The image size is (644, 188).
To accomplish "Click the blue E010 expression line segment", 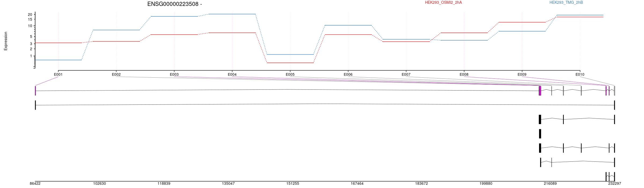I will pyautogui.click(x=580, y=15).
